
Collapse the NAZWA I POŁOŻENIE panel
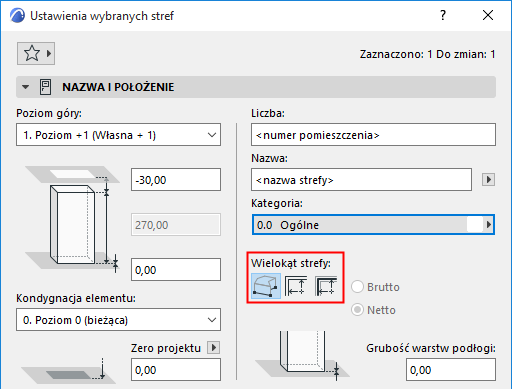25,87
